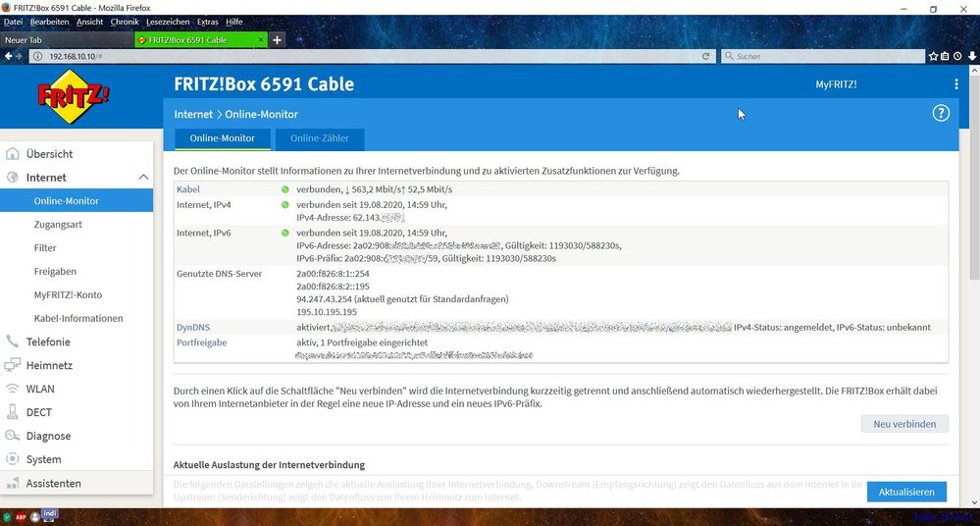The image size is (980, 526).
Task: Open the history clock icon
Action: pyautogui.click(x=957, y=56)
